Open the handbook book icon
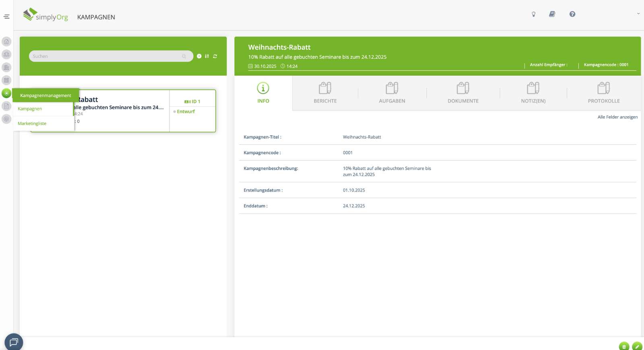Viewport: 644px width, 350px height. 552,14
